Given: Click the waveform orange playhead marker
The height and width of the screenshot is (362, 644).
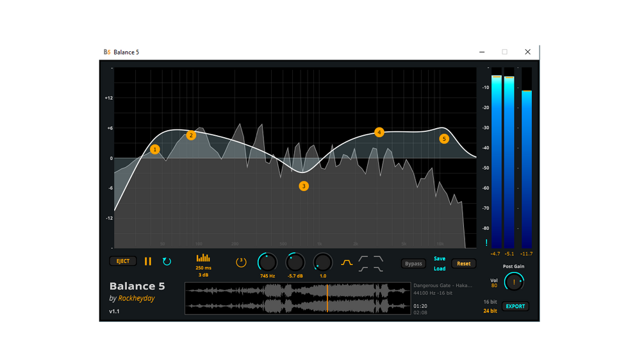Looking at the screenshot, I should click(327, 299).
